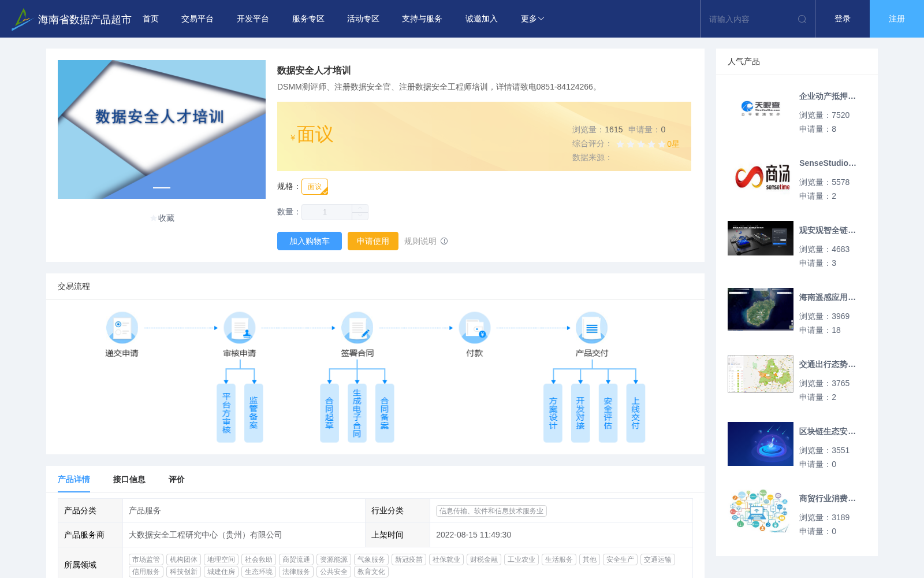This screenshot has height=578, width=924.
Task: Click the 合同起草 sub-step box
Action: [329, 413]
